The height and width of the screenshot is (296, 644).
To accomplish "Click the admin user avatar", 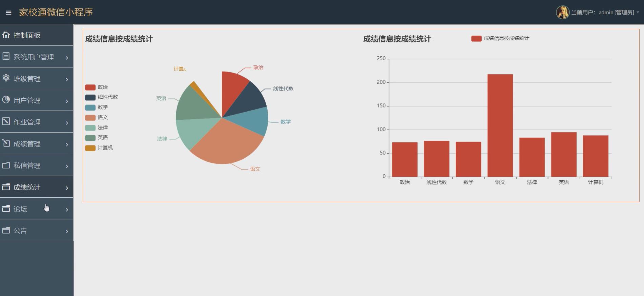I will pos(562,12).
